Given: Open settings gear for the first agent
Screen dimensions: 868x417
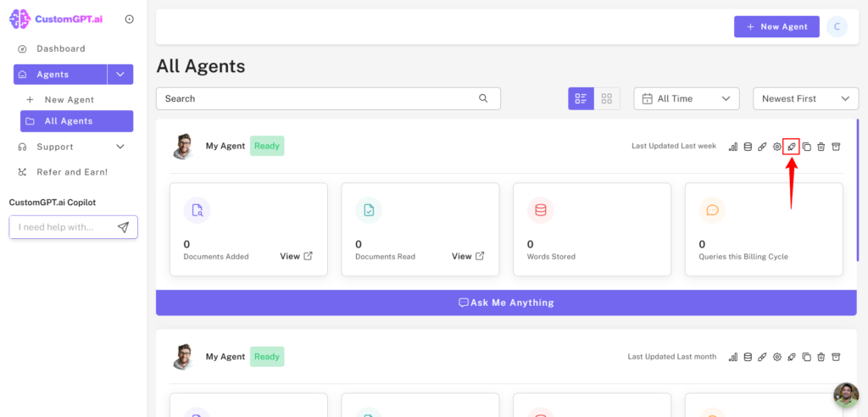Looking at the screenshot, I should (776, 147).
